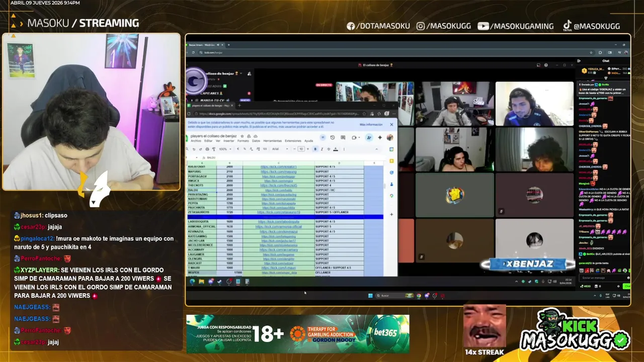Open the Formato menu
Screen dimensions: 644x362
[243, 141]
